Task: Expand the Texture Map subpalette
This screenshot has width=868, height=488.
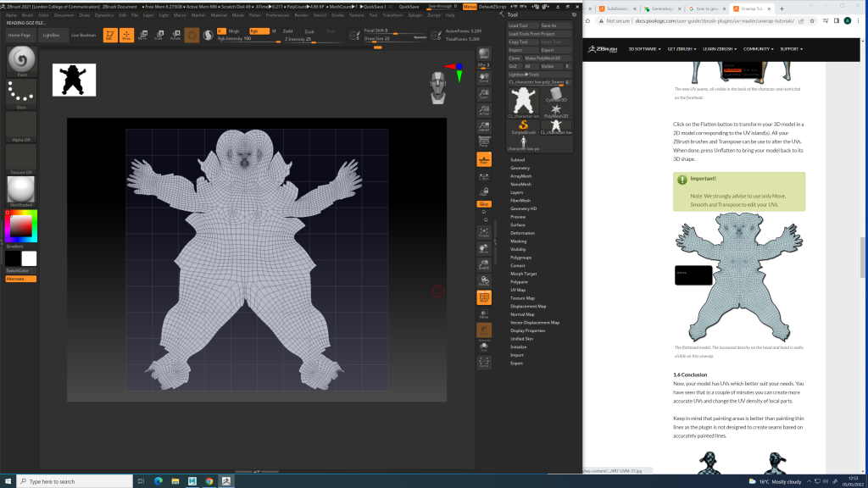Action: pyautogui.click(x=522, y=298)
